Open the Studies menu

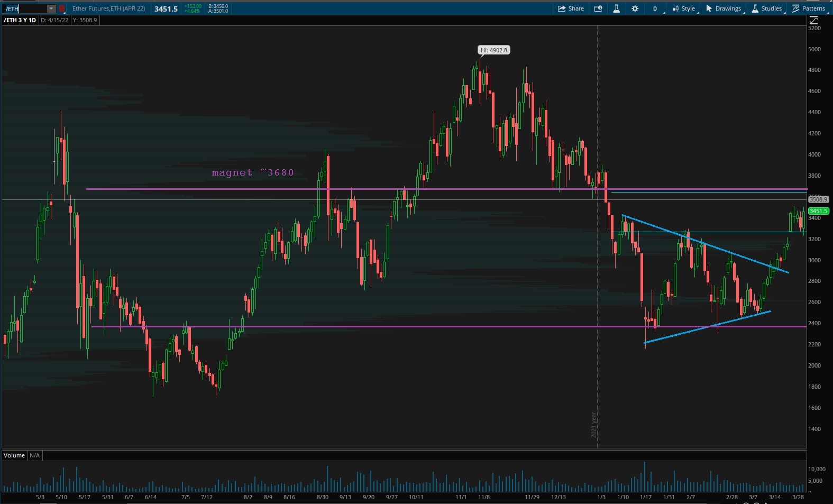click(x=767, y=8)
